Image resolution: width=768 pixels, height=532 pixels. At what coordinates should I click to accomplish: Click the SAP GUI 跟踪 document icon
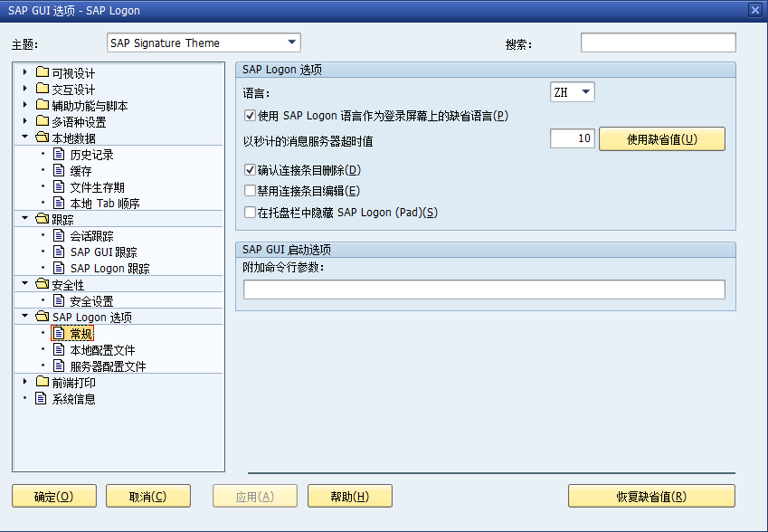click(59, 252)
